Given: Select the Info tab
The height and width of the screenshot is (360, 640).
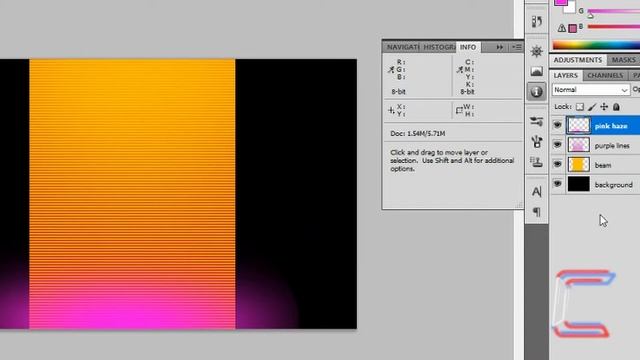Looking at the screenshot, I should click(468, 47).
